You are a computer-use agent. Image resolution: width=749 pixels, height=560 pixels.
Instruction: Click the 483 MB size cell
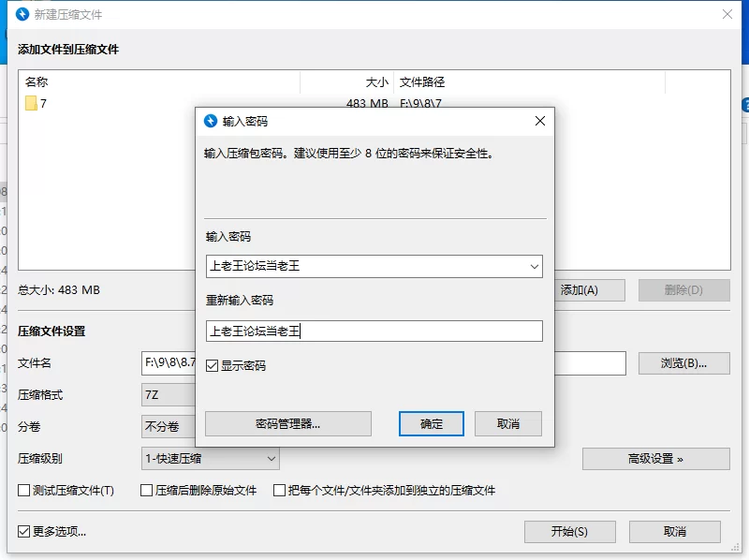(x=367, y=103)
